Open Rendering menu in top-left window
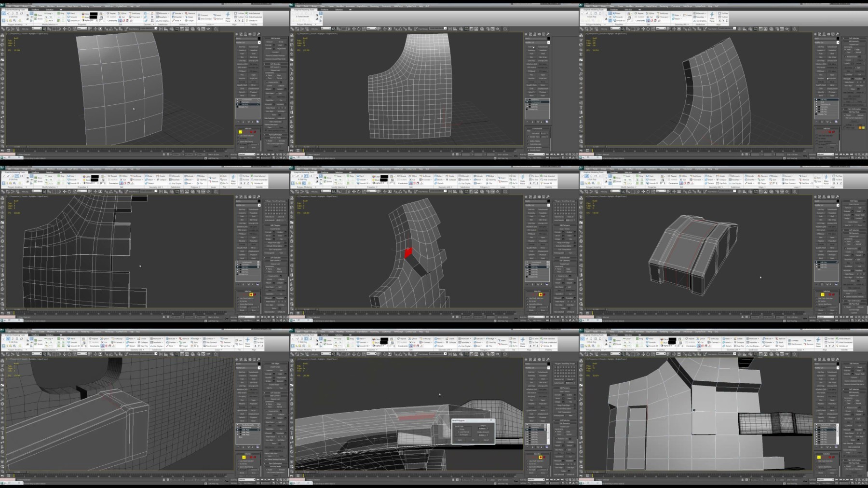The height and width of the screenshot is (488, 868). pyautogui.click(x=85, y=6)
